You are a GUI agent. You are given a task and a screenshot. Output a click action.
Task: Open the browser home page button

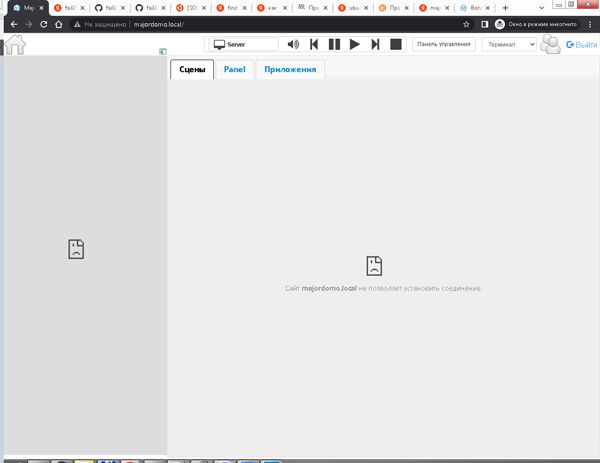click(59, 24)
